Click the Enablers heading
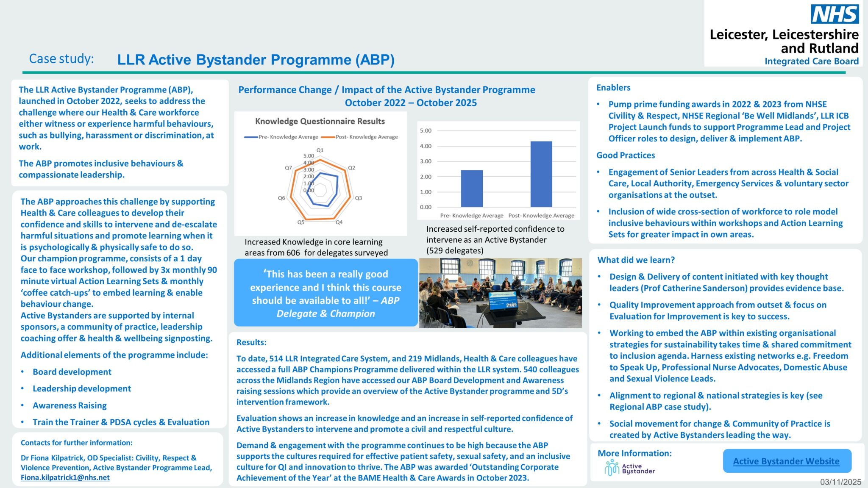This screenshot has width=868, height=488. tap(613, 88)
